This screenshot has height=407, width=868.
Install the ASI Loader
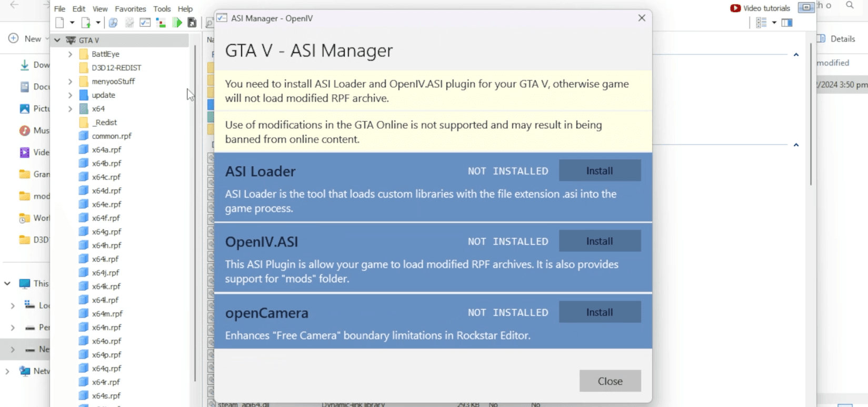tap(600, 171)
